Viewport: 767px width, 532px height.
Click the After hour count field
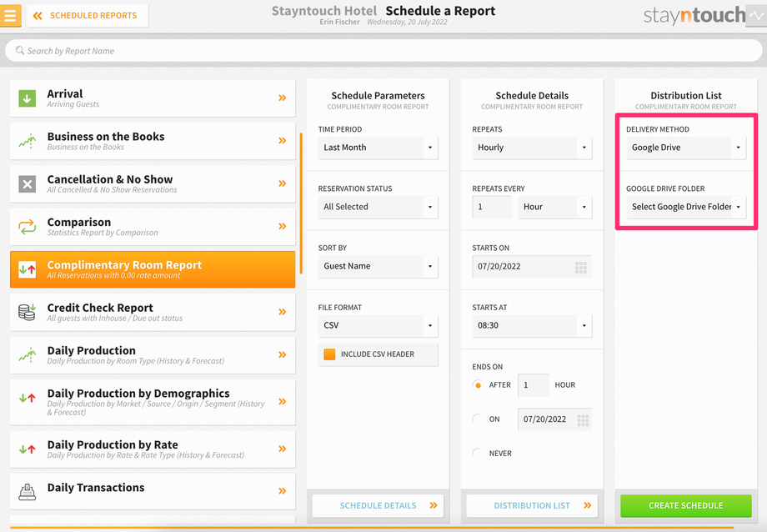pos(534,385)
